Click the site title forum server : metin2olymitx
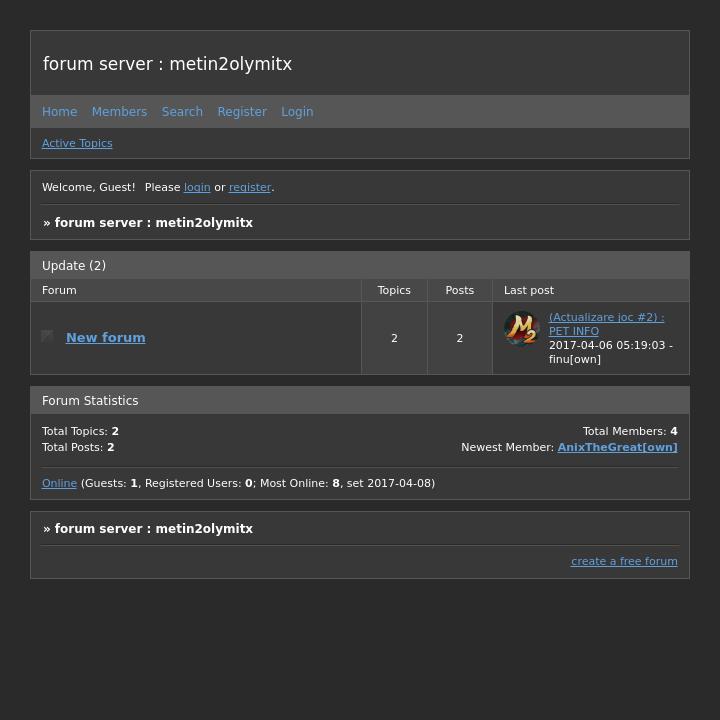 (167, 64)
